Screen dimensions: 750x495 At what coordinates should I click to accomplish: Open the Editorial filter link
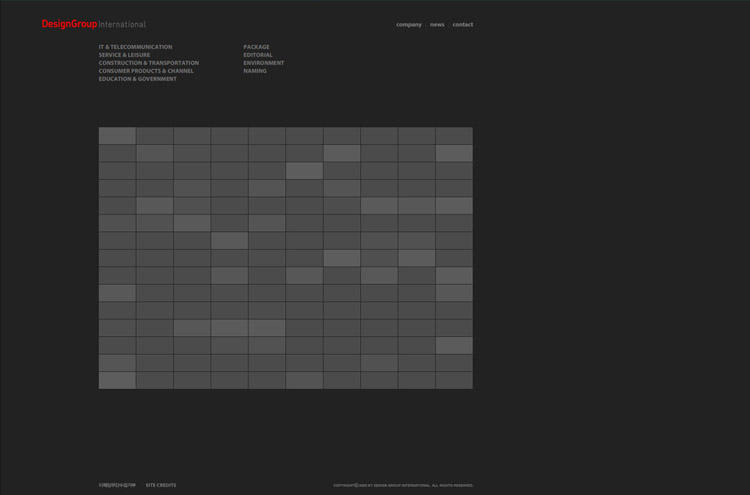[258, 55]
